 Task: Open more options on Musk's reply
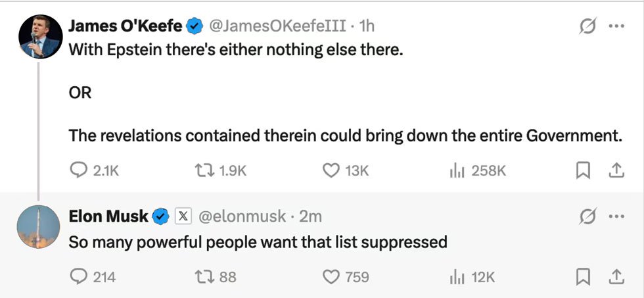[x=616, y=216]
